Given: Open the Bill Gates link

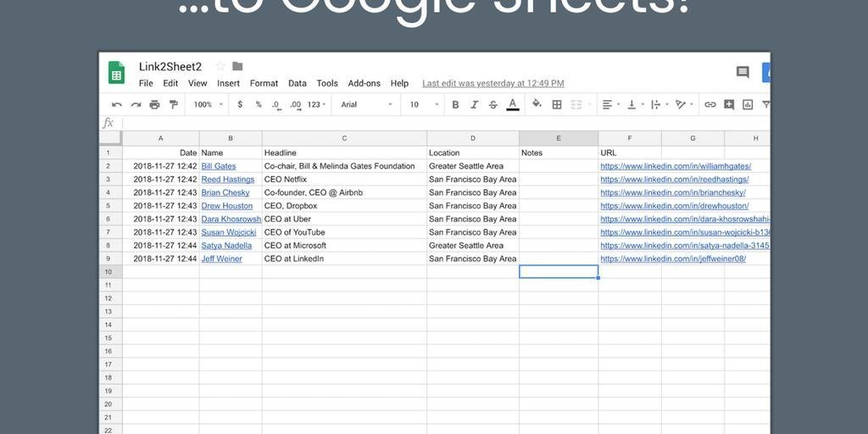Looking at the screenshot, I should pos(219,166).
